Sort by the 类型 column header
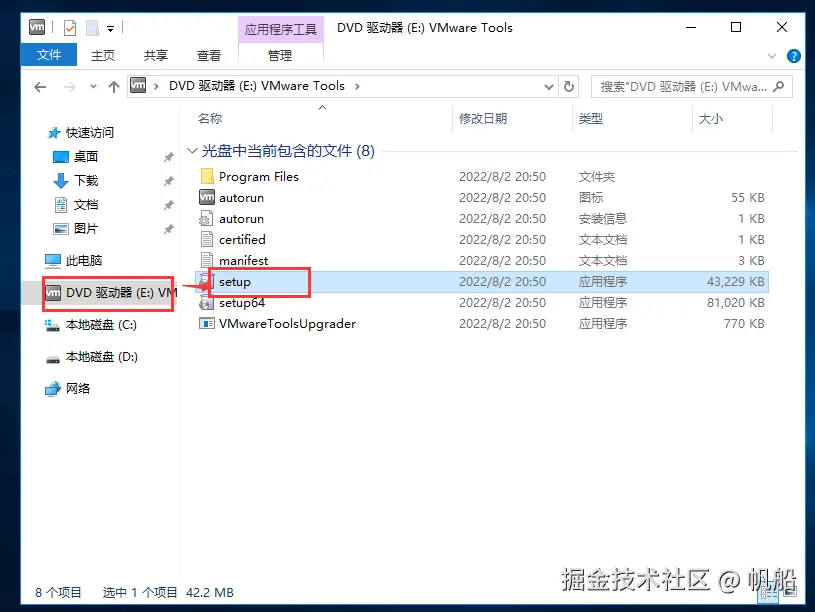Image resolution: width=815 pixels, height=612 pixels. click(x=591, y=119)
